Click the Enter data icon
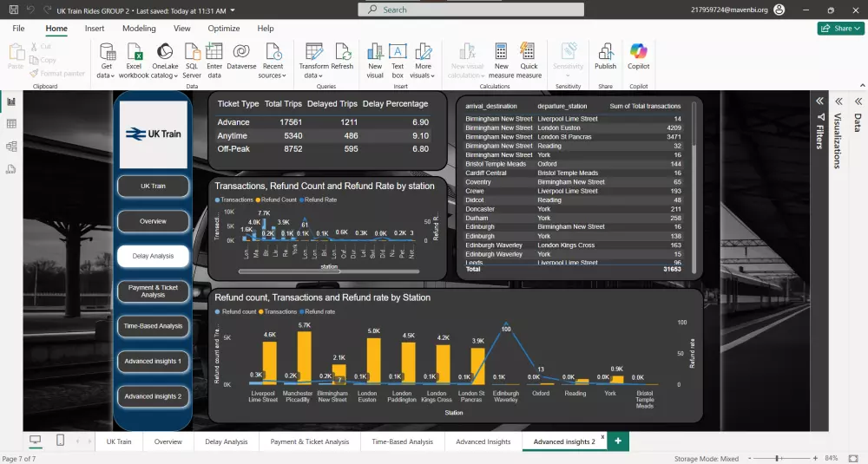 click(x=214, y=52)
